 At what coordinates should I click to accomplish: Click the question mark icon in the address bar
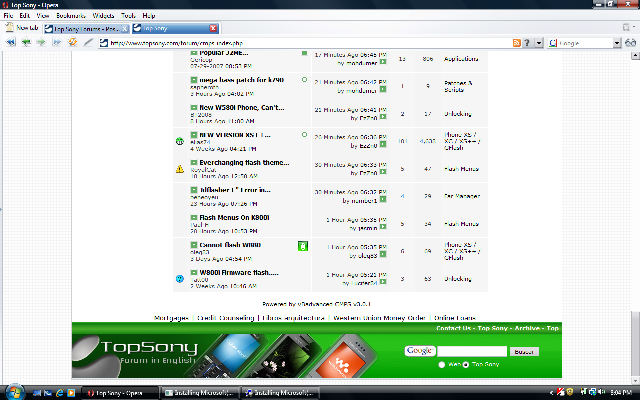[527, 43]
